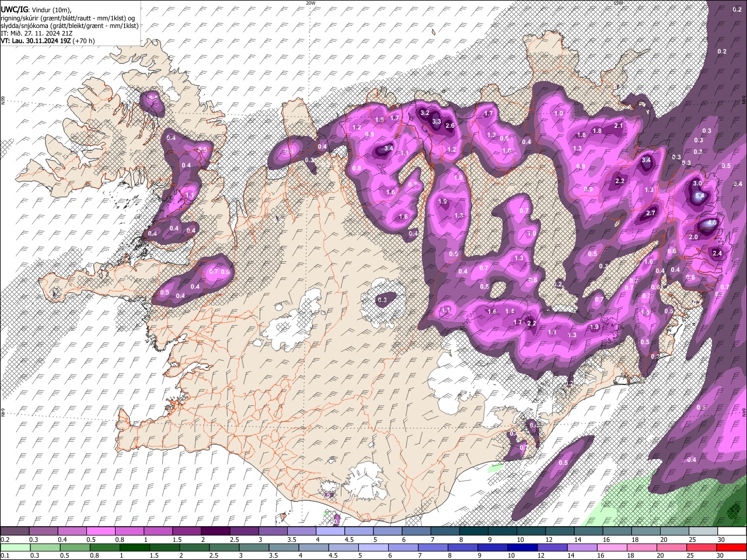Click the '30' label in the bottom legend row
747x560 pixels.
tap(721, 556)
